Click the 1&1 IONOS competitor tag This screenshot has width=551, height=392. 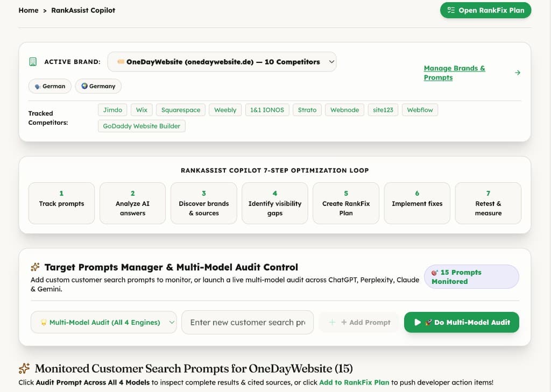click(267, 110)
